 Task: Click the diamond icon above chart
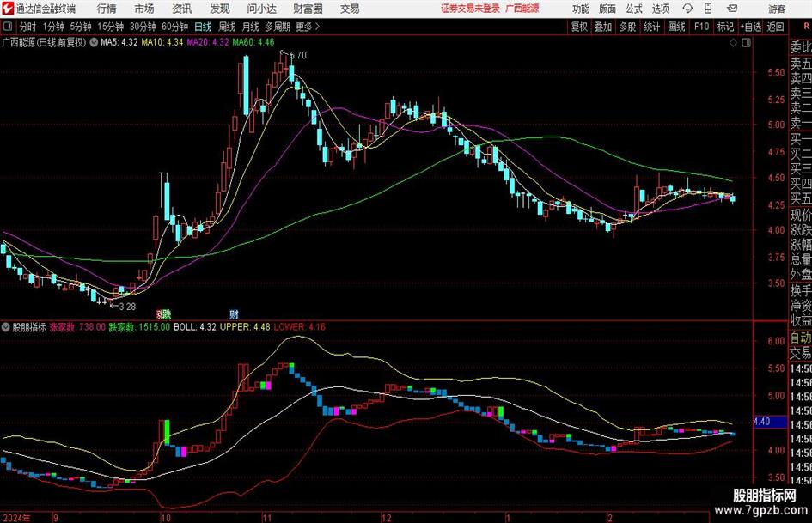(x=733, y=43)
